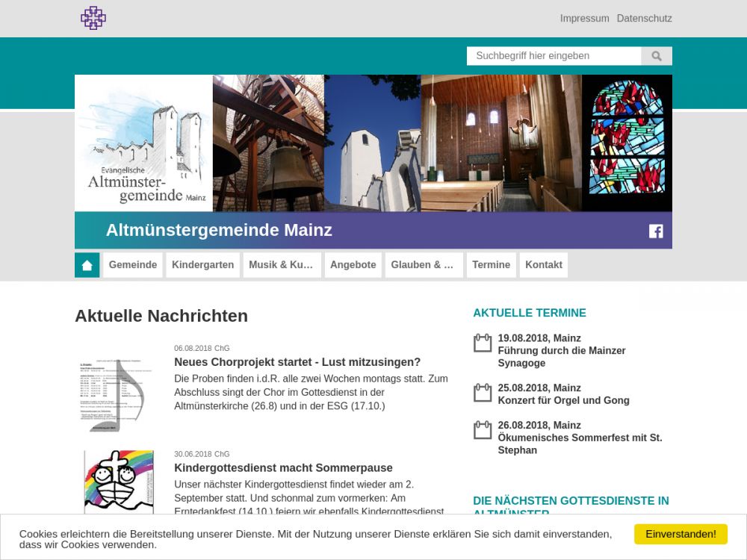The image size is (747, 560).
Task: Expand the Angebote menu
Action: pyautogui.click(x=353, y=265)
